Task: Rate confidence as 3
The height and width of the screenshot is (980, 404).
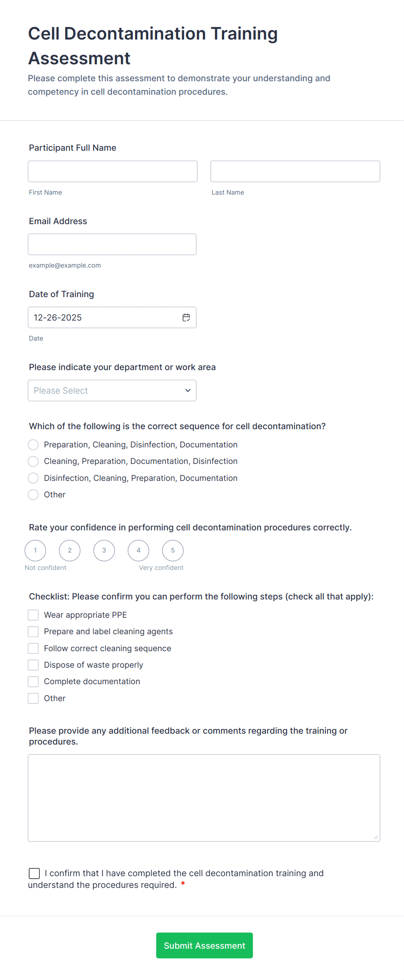Action: pyautogui.click(x=104, y=550)
